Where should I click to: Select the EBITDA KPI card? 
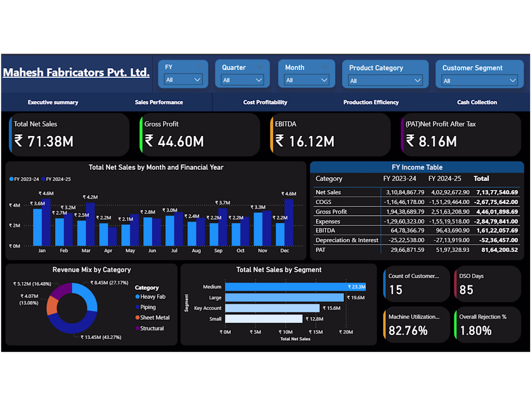coord(330,135)
